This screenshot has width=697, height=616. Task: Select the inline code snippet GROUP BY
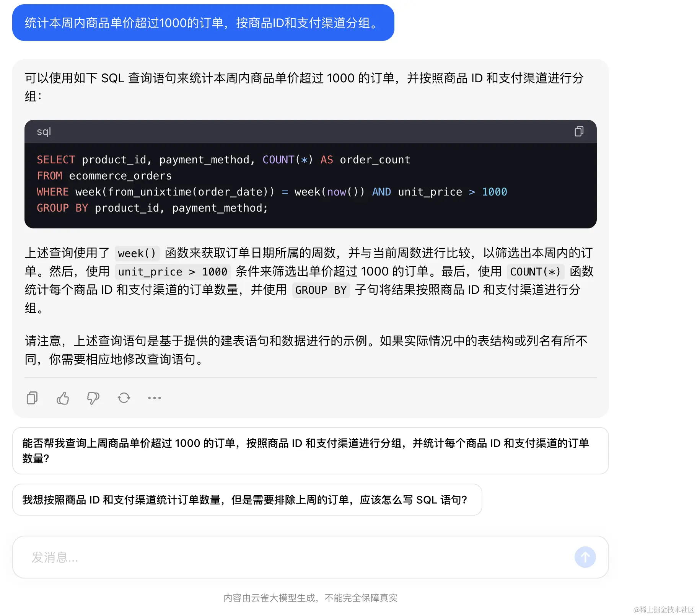click(x=321, y=290)
